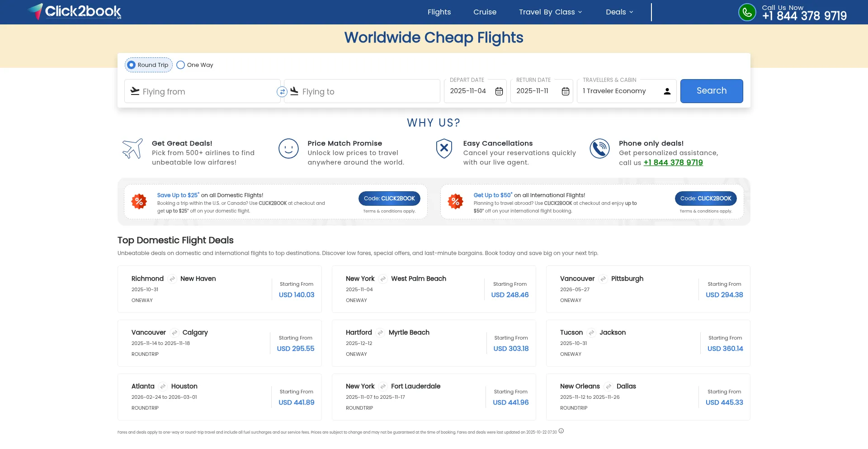Select the One Way radio button
The image size is (868, 449).
pyautogui.click(x=181, y=65)
